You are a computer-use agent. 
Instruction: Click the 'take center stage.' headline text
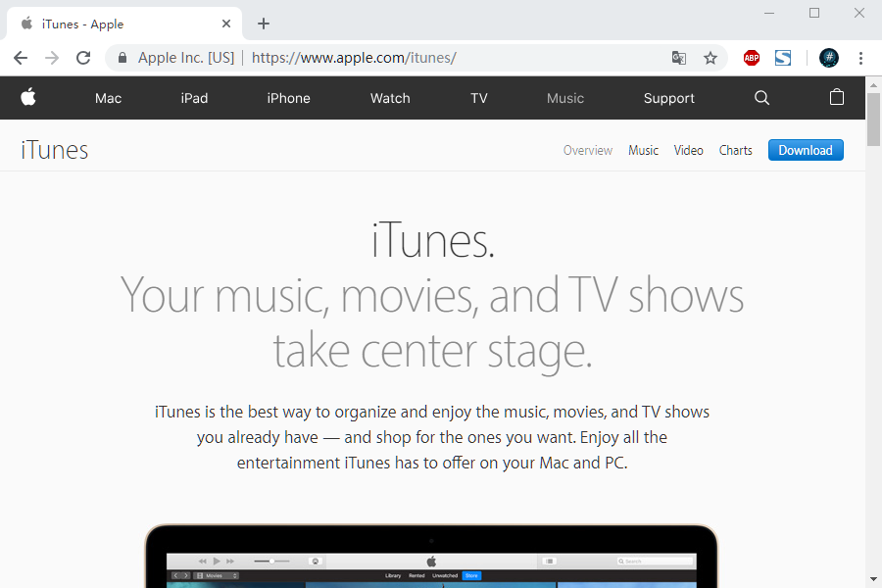pos(432,351)
